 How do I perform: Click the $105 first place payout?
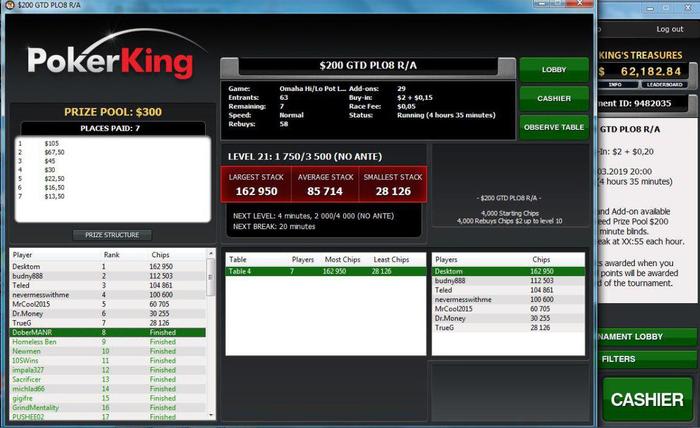[52, 143]
